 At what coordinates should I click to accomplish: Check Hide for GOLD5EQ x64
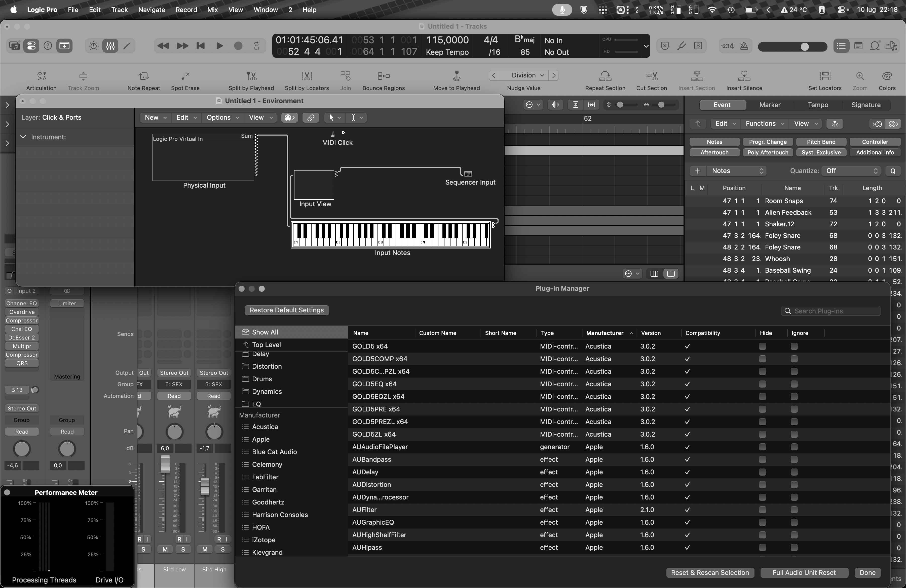762,384
